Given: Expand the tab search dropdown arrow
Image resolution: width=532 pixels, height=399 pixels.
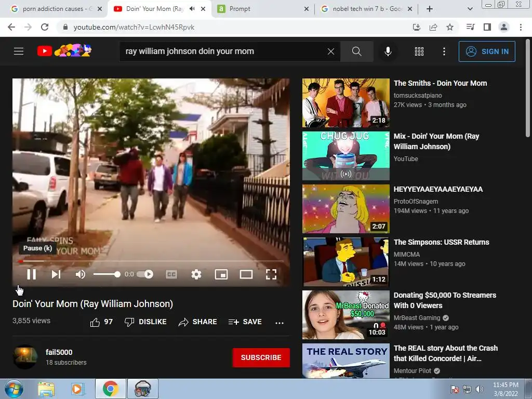Looking at the screenshot, I should click(x=470, y=9).
